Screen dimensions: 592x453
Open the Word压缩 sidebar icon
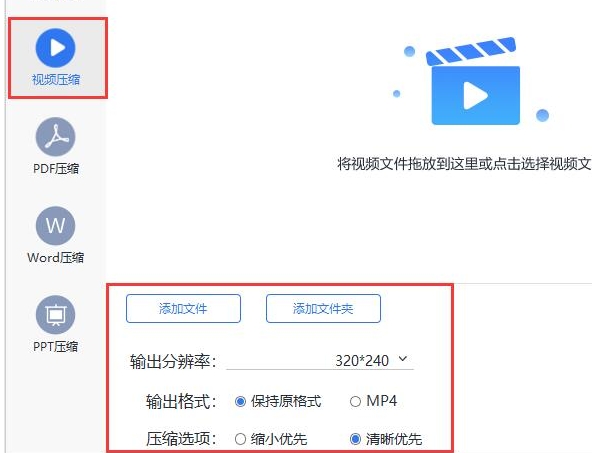pyautogui.click(x=56, y=226)
